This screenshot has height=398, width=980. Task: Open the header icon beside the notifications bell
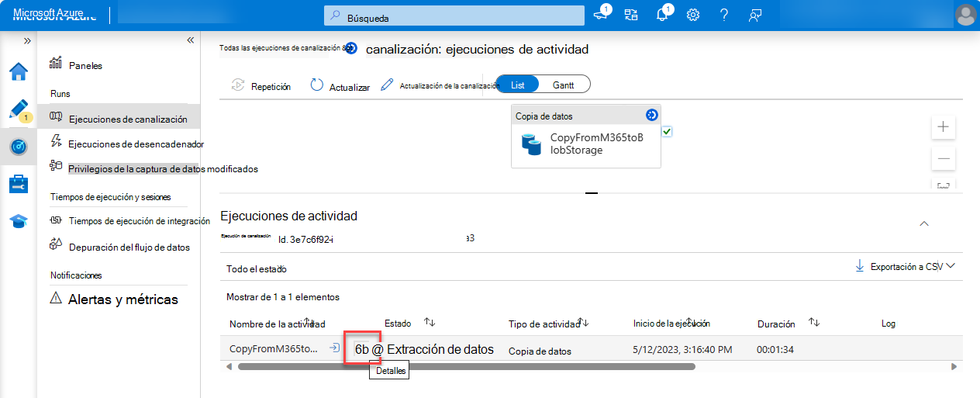[631, 15]
